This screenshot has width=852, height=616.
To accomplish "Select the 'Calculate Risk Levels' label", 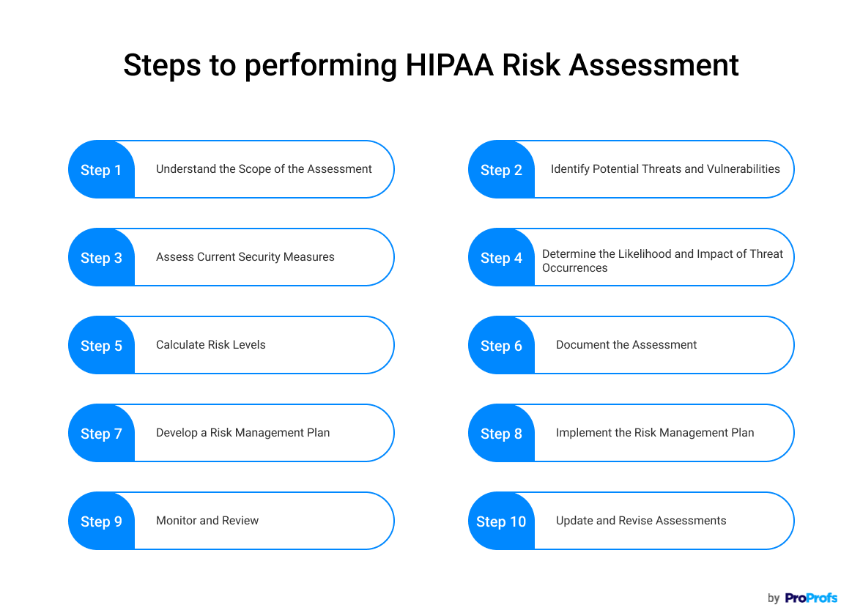I will pos(210,345).
